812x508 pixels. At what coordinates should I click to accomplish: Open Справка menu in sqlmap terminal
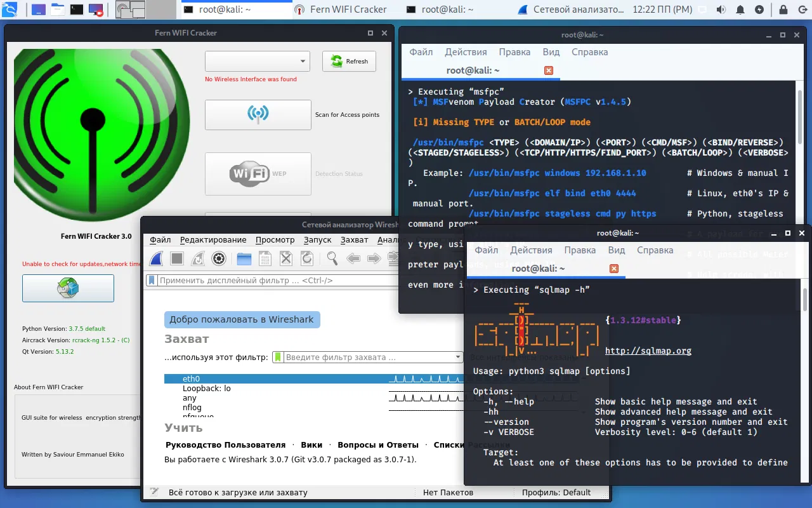[x=655, y=250]
